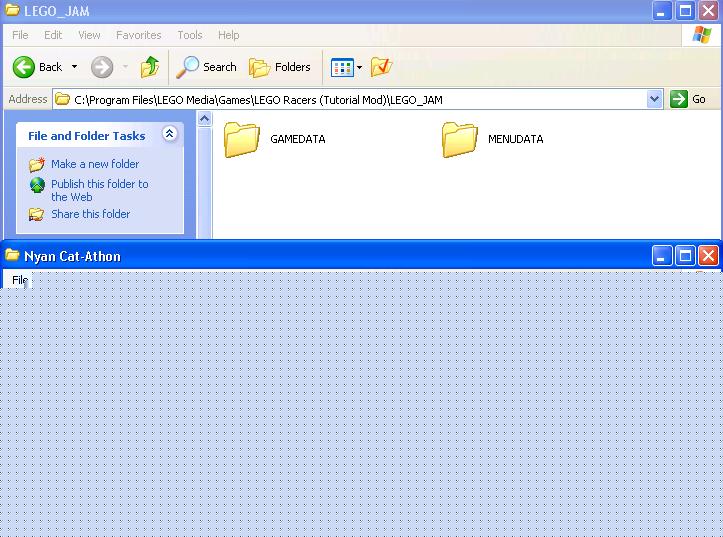Click the MENUDATA folder name
This screenshot has height=537, width=723.
(x=516, y=139)
